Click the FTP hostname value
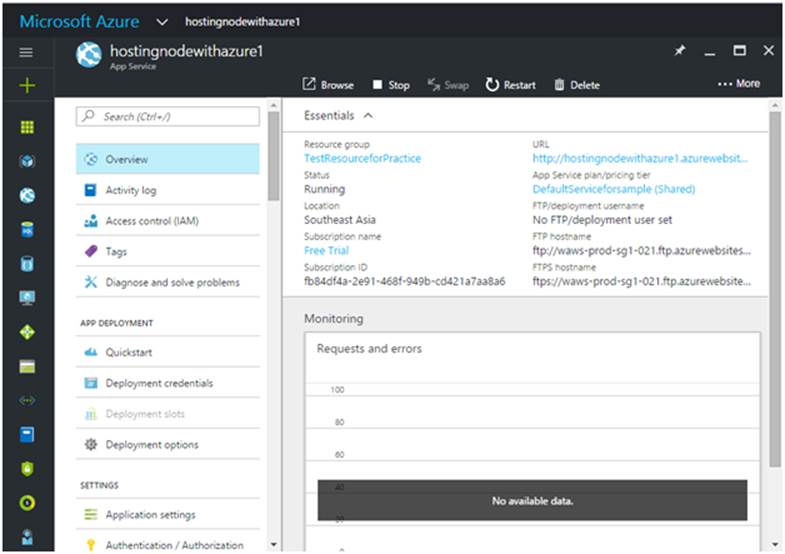This screenshot has width=785, height=554. [x=641, y=251]
